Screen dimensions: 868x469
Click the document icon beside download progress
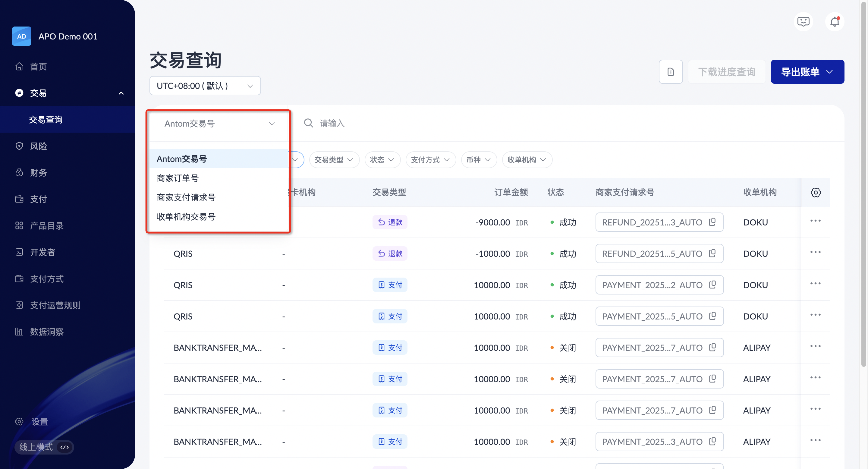coord(671,72)
